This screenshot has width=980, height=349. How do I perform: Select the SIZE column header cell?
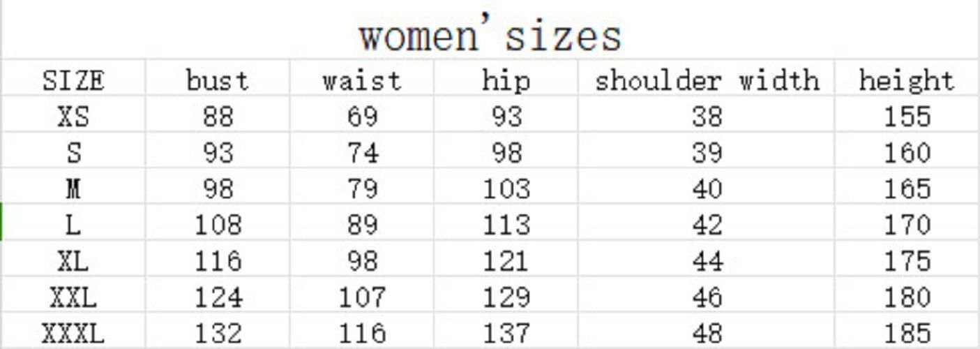(x=73, y=81)
